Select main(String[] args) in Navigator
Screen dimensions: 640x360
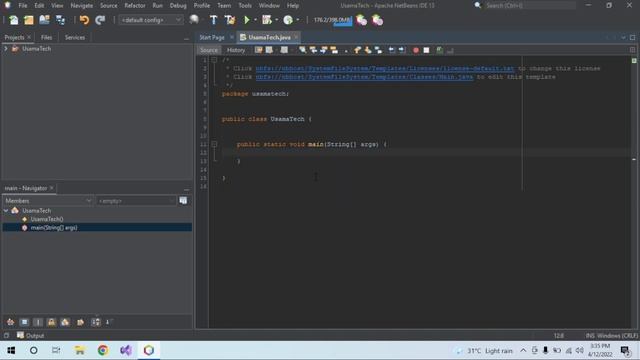[x=54, y=228]
